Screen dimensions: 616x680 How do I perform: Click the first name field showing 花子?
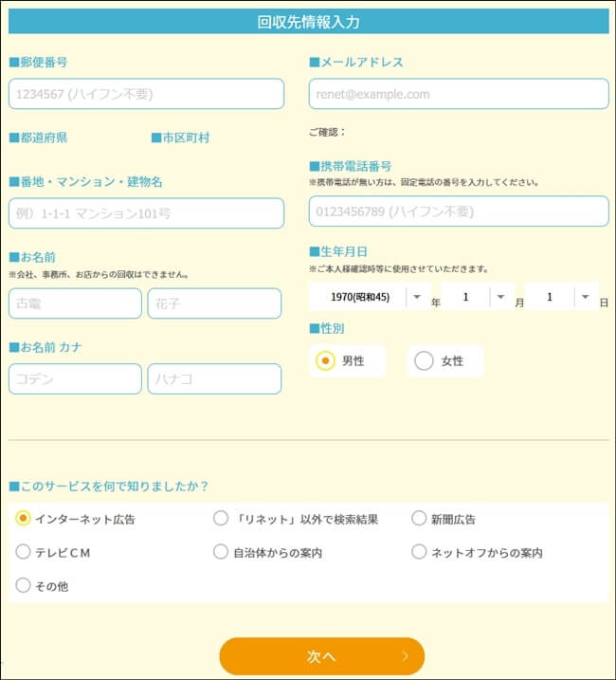pyautogui.click(x=214, y=303)
